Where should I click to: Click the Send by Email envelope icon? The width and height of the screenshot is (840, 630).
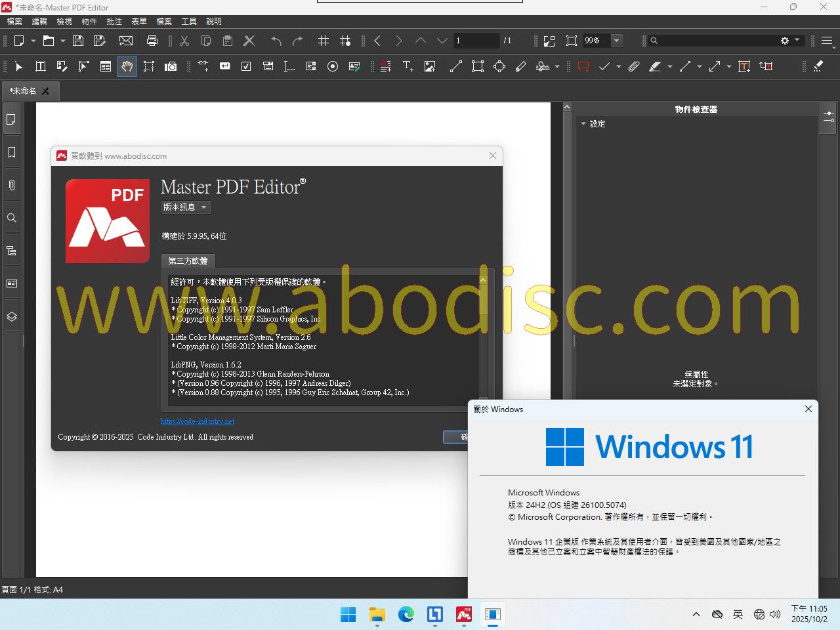point(126,41)
